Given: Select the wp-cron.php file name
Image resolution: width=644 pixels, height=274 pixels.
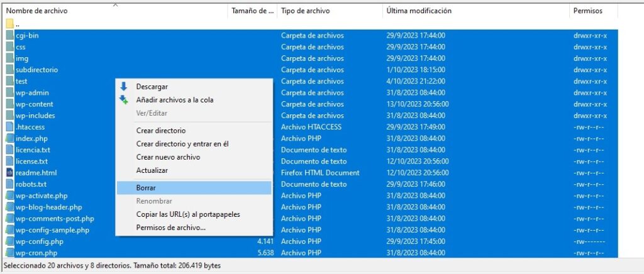Looking at the screenshot, I should tap(36, 253).
